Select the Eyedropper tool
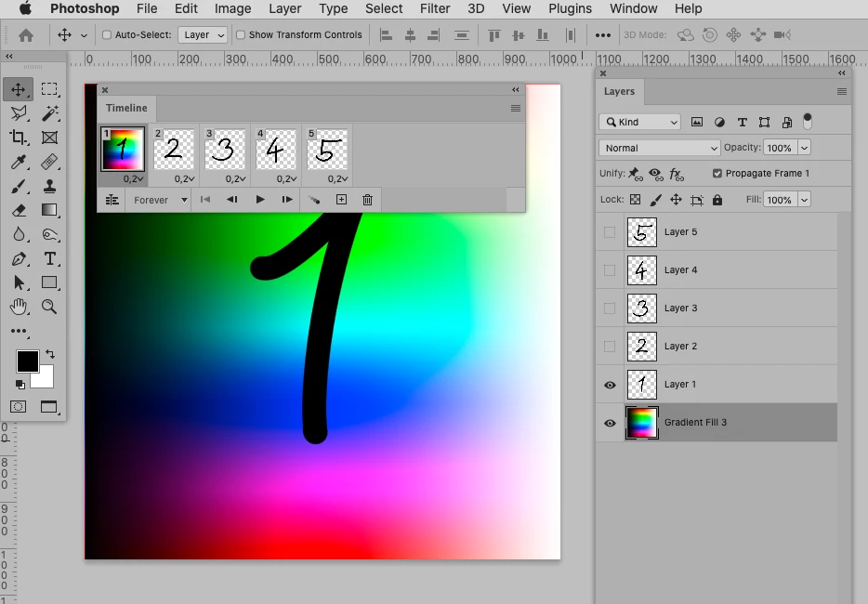Viewport: 868px width, 604px height. click(x=19, y=162)
